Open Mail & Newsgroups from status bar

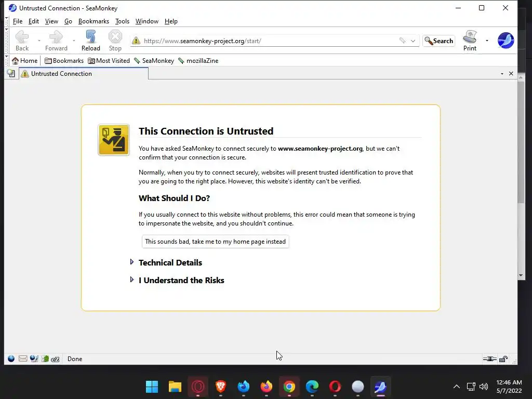[23, 358]
